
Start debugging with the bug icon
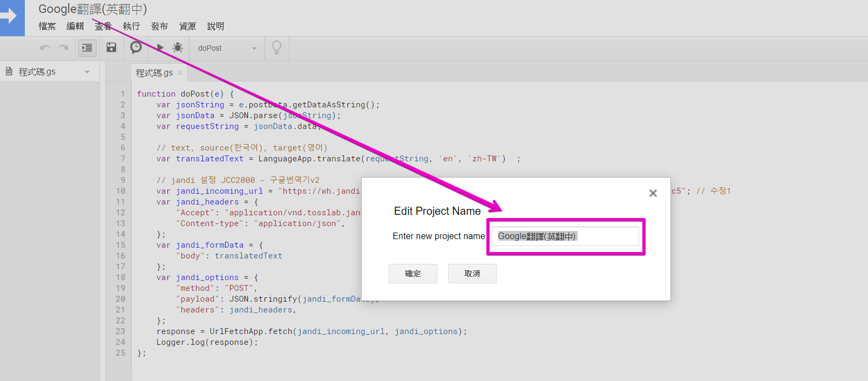pyautogui.click(x=178, y=47)
